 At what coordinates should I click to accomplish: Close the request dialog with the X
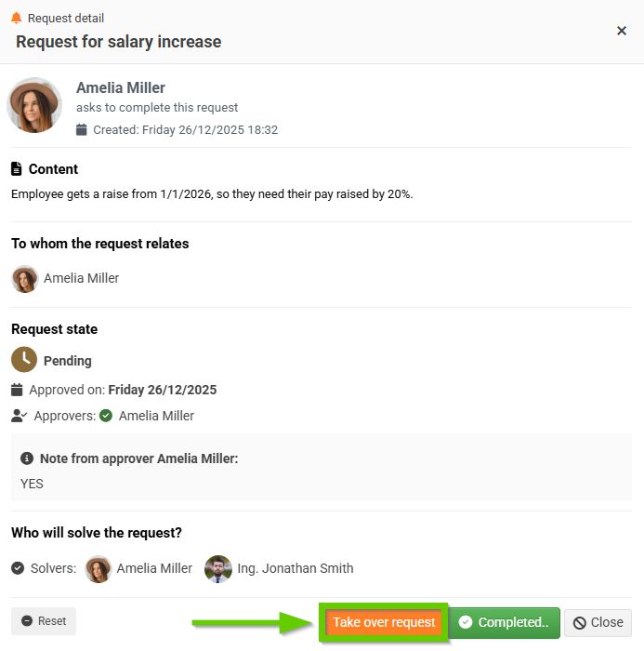pyautogui.click(x=622, y=31)
